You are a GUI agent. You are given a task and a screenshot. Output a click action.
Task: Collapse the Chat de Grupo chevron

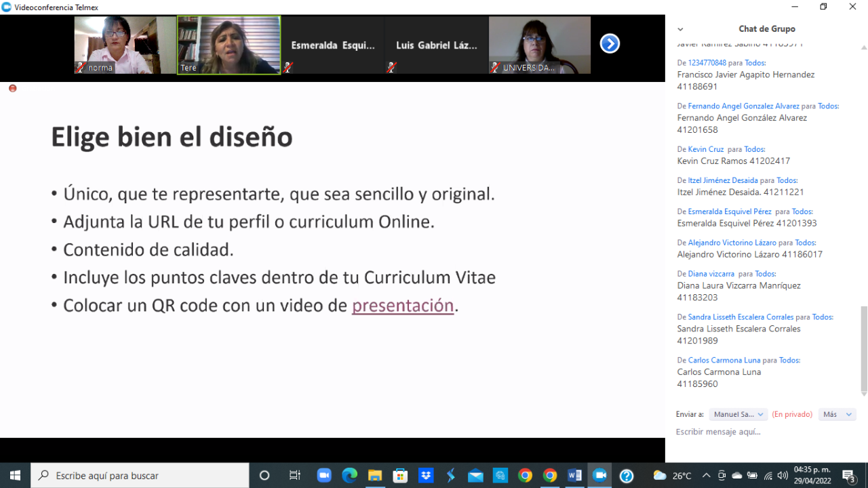click(680, 29)
